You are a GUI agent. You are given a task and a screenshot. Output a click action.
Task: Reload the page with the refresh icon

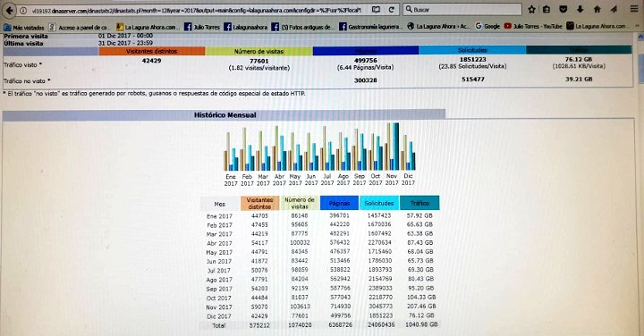click(392, 10)
